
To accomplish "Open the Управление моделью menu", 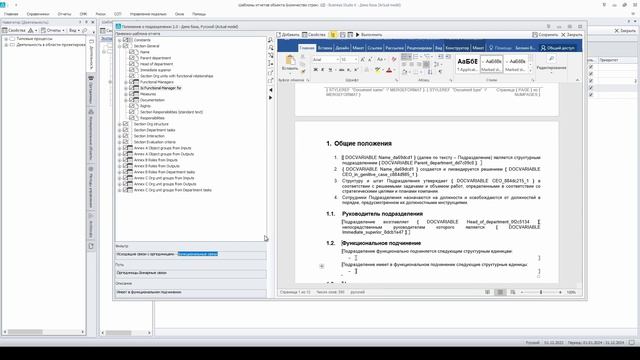I will [x=148, y=14].
